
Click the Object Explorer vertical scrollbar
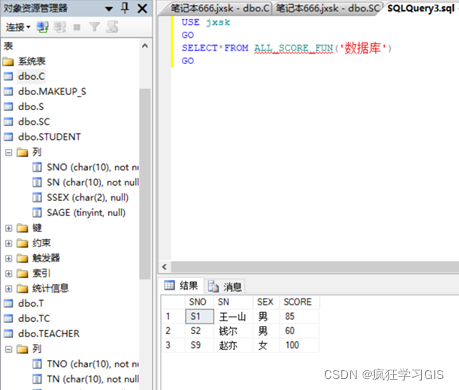(145, 183)
